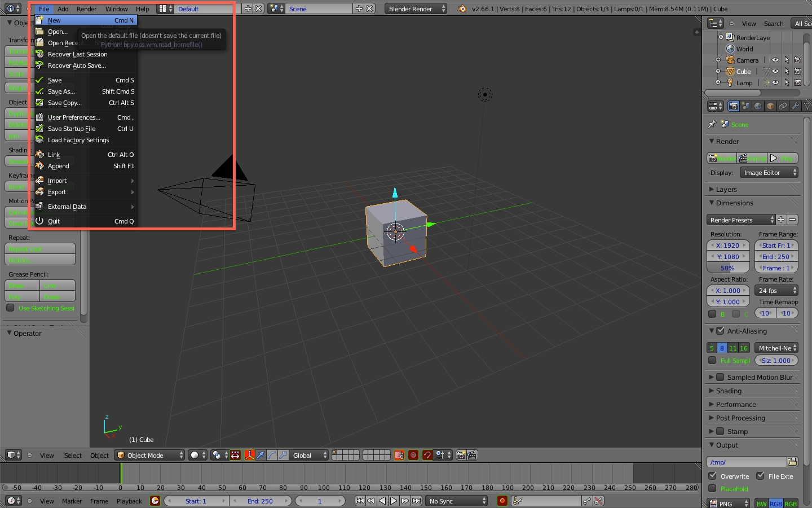The height and width of the screenshot is (508, 812).
Task: Disable the Overwrite checkbox
Action: click(713, 476)
